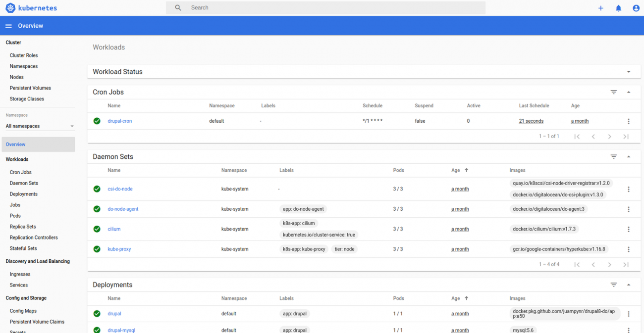Open Persistent Volume Claims in sidebar

[x=37, y=322]
